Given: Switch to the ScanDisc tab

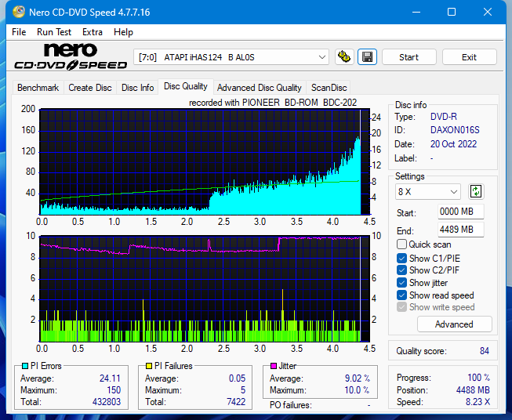Looking at the screenshot, I should click(329, 88).
